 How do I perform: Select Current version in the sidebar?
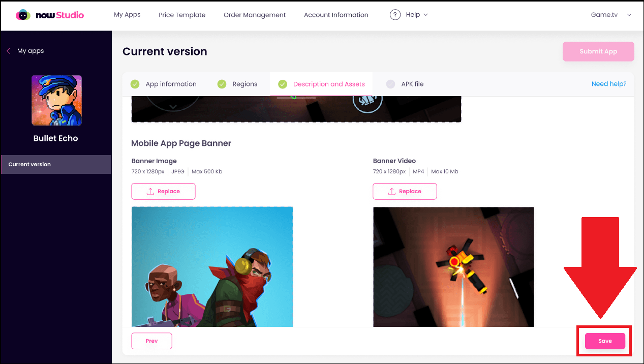(56, 164)
